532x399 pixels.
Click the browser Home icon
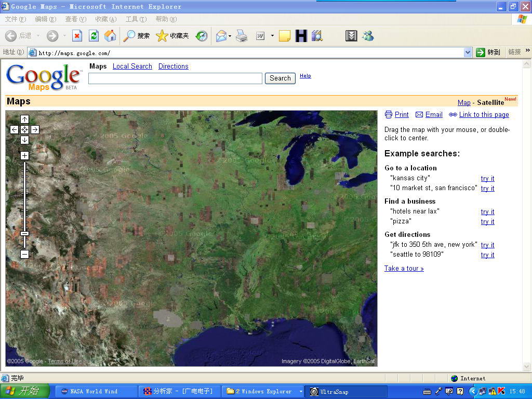[110, 36]
